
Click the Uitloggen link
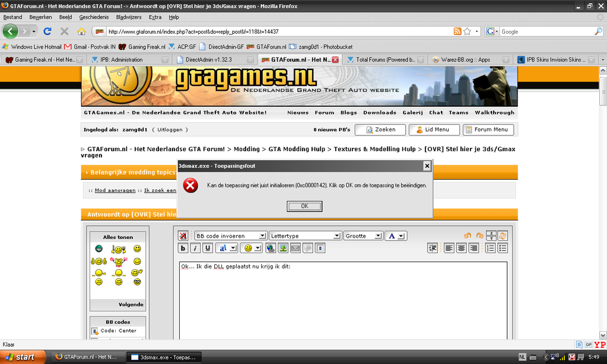(x=170, y=130)
